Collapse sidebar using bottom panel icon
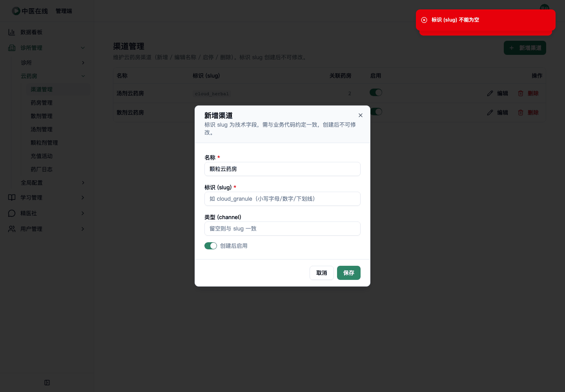Viewport: 565px width, 392px height. point(47,383)
